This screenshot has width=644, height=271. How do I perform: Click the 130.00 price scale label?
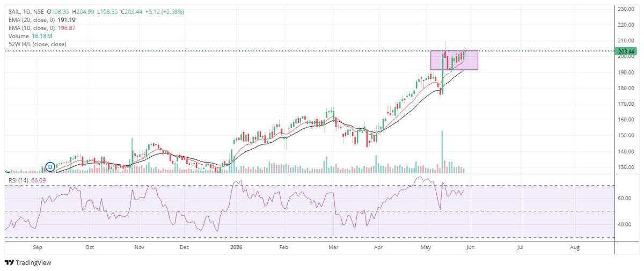pyautogui.click(x=626, y=167)
